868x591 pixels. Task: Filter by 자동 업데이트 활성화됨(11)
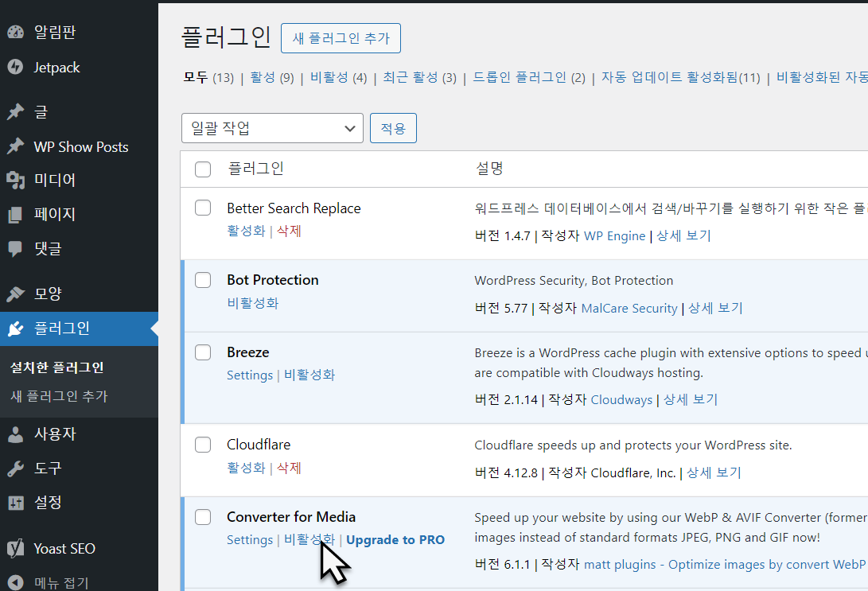[681, 77]
